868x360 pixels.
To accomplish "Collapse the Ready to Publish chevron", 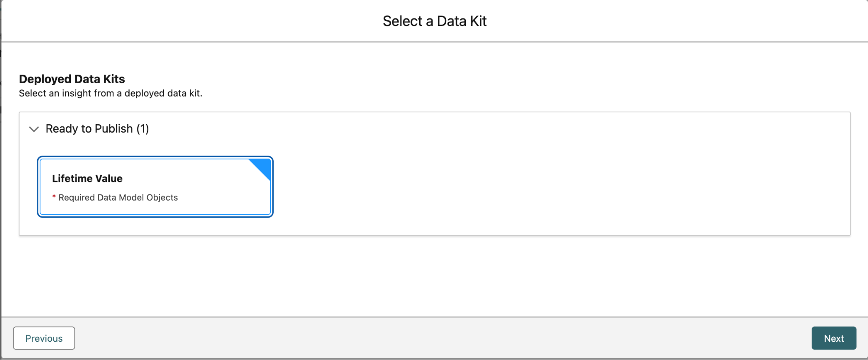I will click(x=34, y=129).
